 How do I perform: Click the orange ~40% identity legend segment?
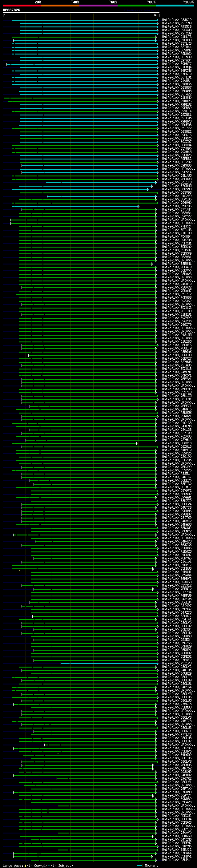point(60,6)
